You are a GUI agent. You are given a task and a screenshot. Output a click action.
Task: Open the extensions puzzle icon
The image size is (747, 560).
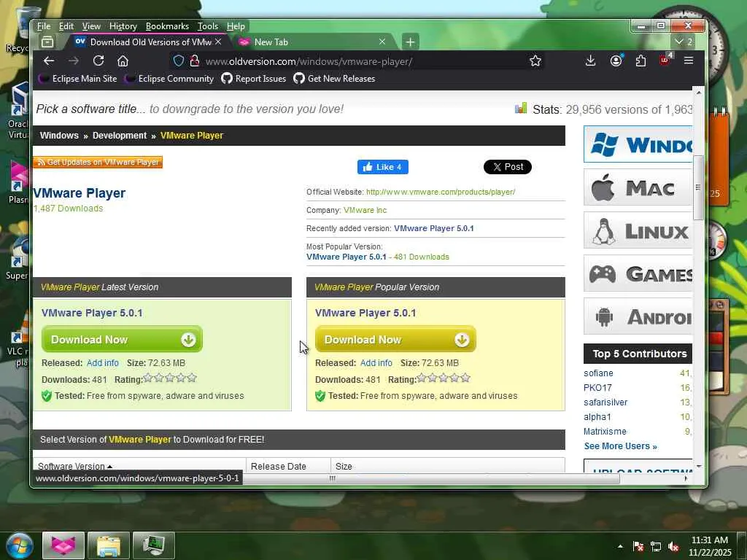click(640, 61)
